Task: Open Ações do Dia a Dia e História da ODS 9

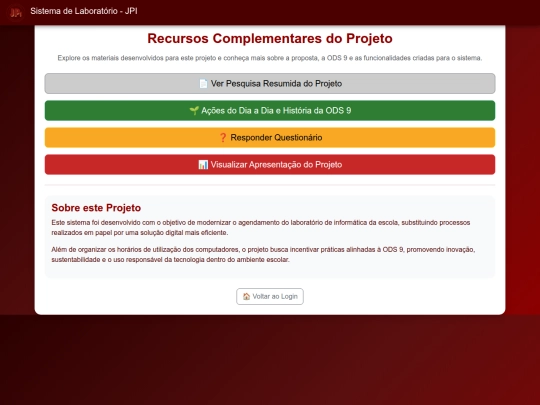Action: click(270, 111)
